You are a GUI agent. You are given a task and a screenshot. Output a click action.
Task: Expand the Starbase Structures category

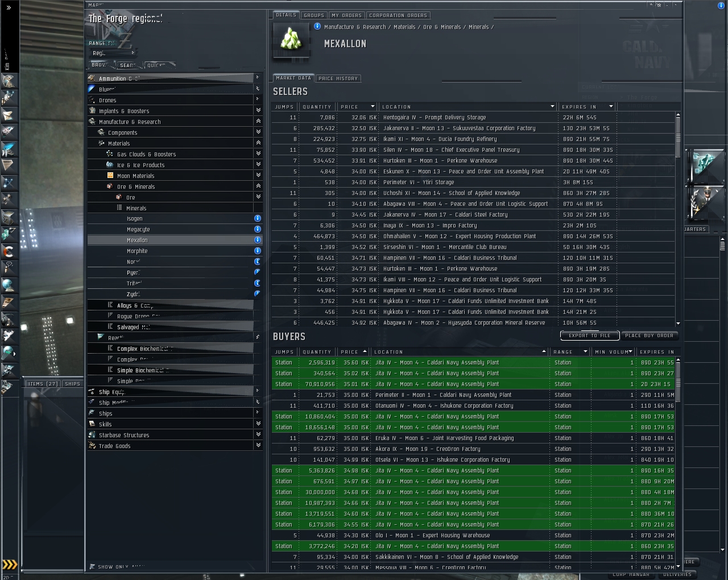coord(258,434)
